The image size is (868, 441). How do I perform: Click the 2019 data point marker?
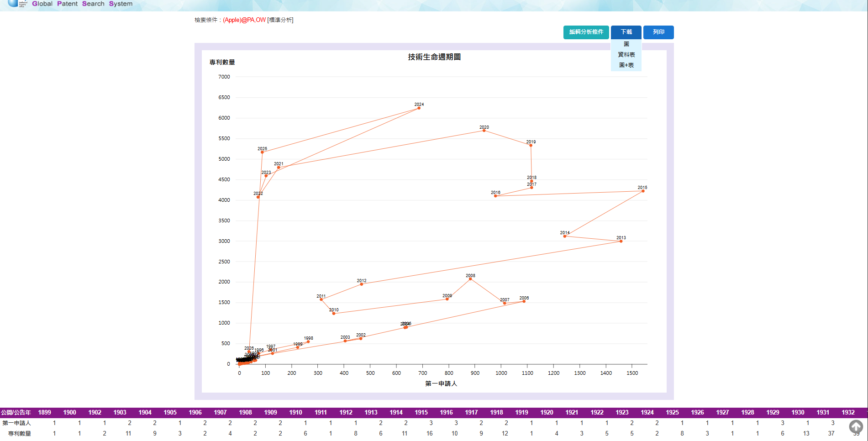pos(531,145)
